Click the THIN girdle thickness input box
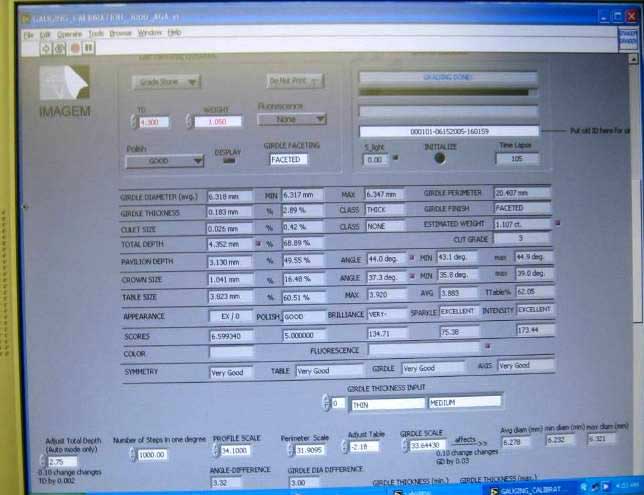Screen dimensions: 644x495 click(x=388, y=405)
